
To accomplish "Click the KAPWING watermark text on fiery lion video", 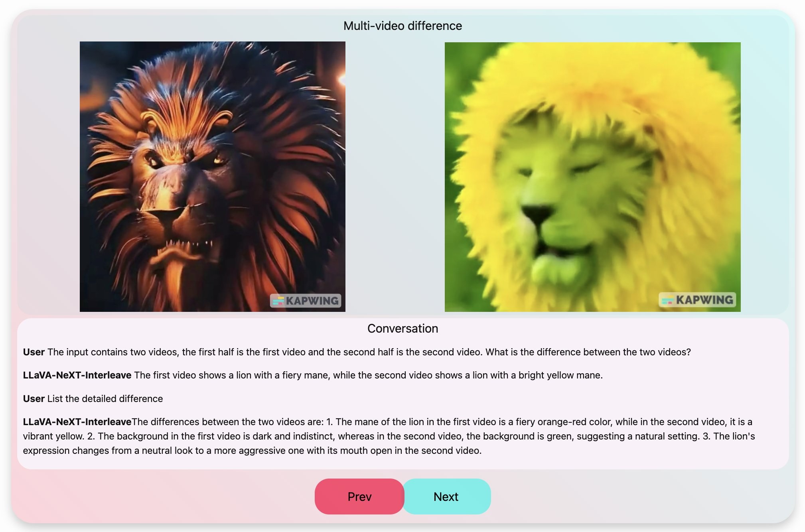I will pyautogui.click(x=312, y=301).
